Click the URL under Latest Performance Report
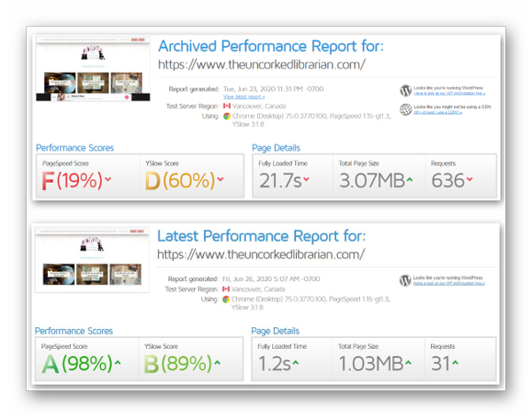This screenshot has width=532, height=417. pos(262,255)
